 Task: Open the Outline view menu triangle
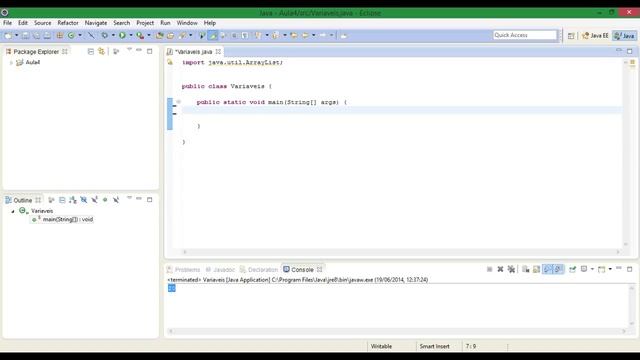coord(129,199)
